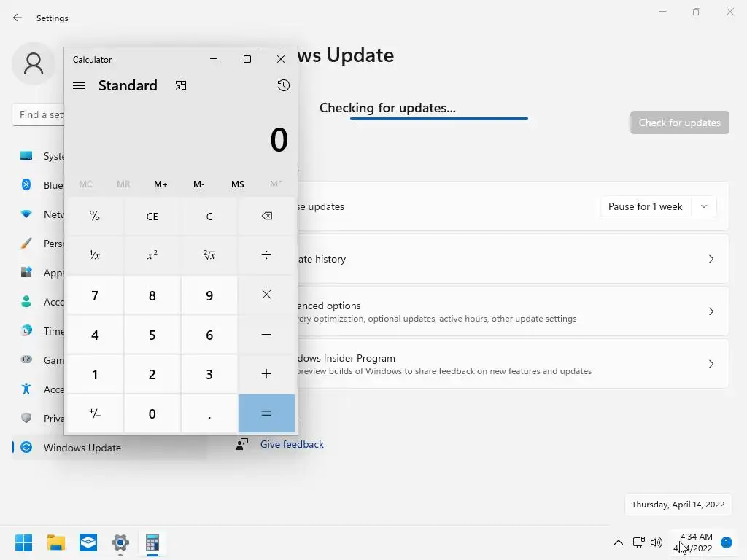Click digit 5 on Calculator keypad
Image resolution: width=747 pixels, height=560 pixels.
tap(152, 335)
